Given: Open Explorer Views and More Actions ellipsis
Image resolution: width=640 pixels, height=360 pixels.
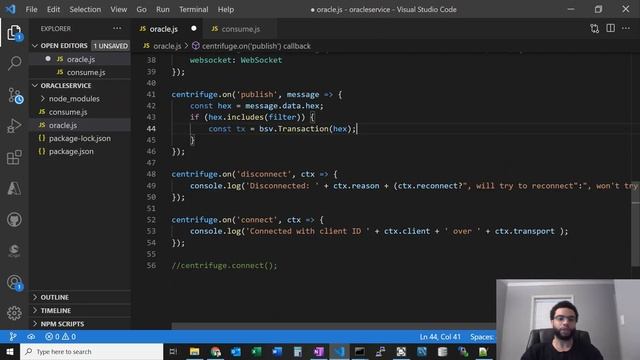Looking at the screenshot, I should coord(117,28).
